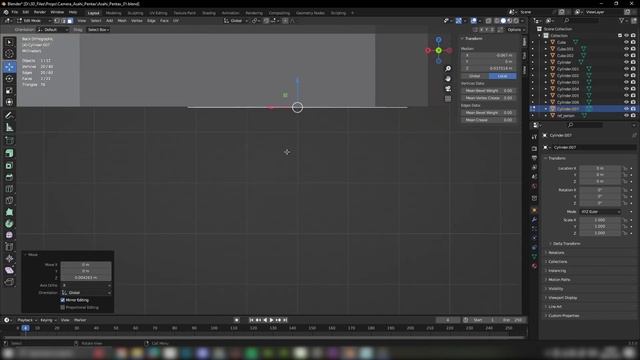
Task: Activate the Transform tool
Action: pyautogui.click(x=9, y=102)
